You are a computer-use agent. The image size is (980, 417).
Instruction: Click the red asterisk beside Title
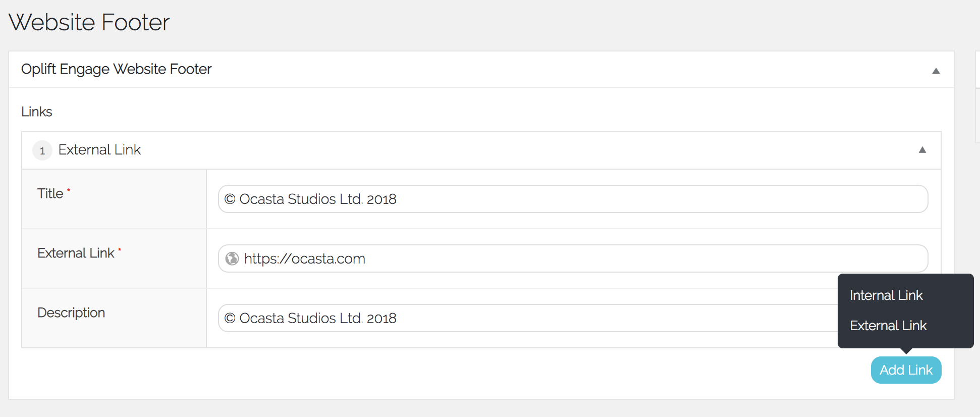(69, 190)
